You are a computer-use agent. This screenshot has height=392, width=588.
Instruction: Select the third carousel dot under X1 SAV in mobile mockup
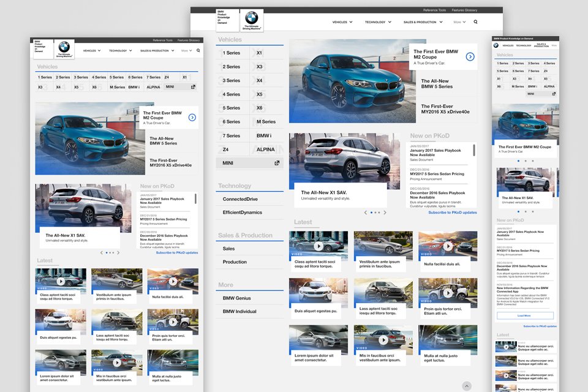pyautogui.click(x=532, y=211)
